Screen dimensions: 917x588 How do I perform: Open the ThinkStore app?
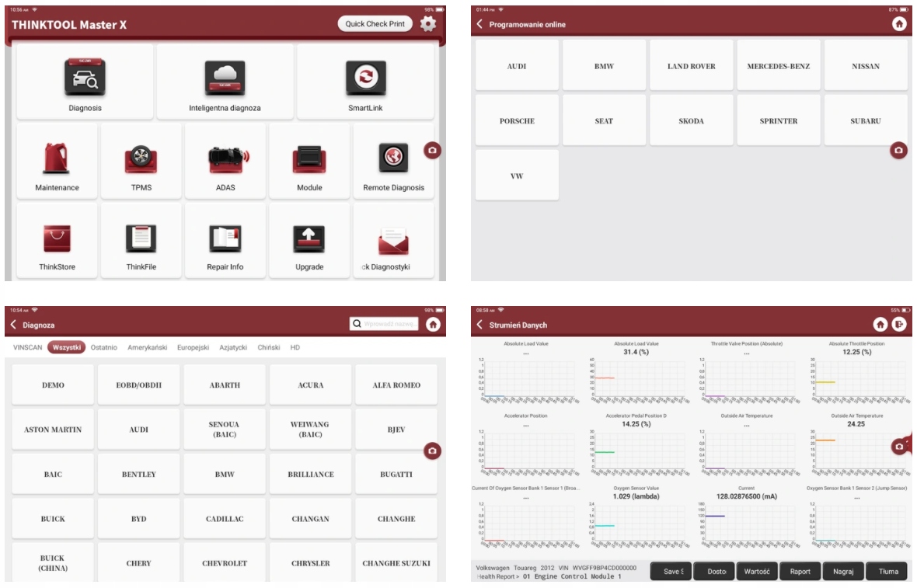click(x=56, y=241)
